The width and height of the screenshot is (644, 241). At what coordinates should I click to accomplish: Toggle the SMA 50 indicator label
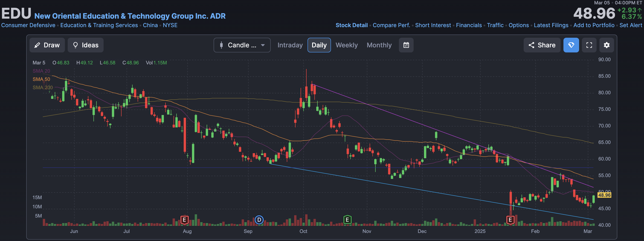(x=41, y=79)
